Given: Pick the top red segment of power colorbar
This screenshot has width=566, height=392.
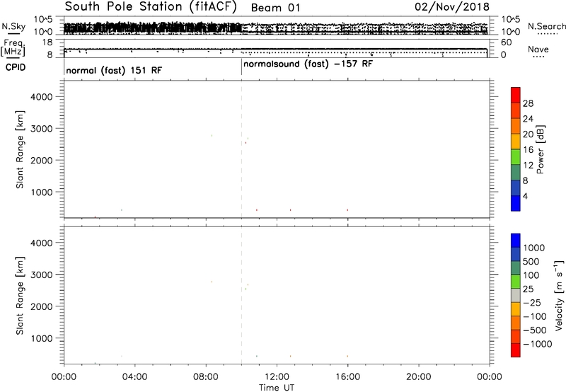Looking at the screenshot, I should (516, 95).
